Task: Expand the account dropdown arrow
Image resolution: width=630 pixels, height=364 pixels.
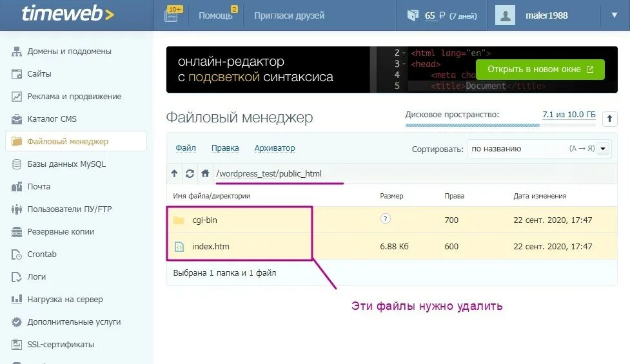Action: coord(615,15)
